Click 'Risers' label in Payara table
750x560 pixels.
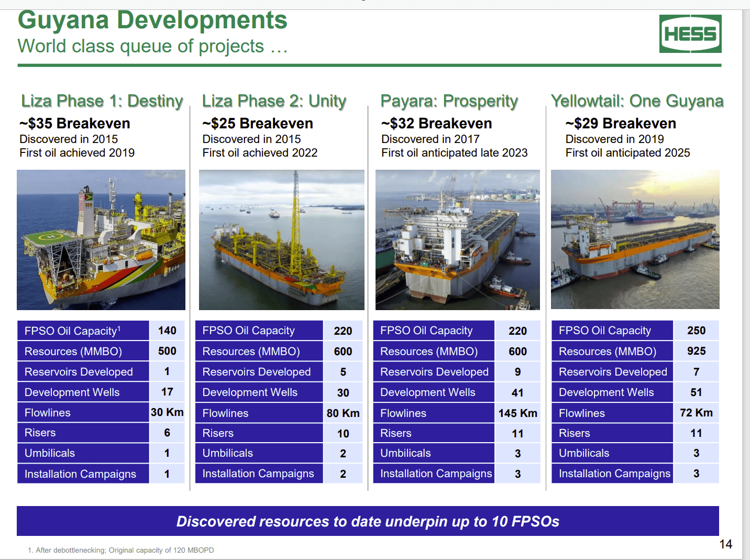pyautogui.click(x=396, y=434)
